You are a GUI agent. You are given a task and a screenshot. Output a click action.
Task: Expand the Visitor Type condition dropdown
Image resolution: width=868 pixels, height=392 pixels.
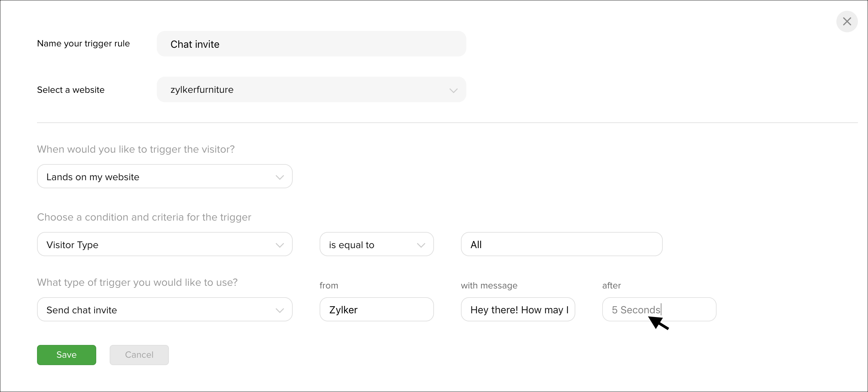[x=165, y=244]
